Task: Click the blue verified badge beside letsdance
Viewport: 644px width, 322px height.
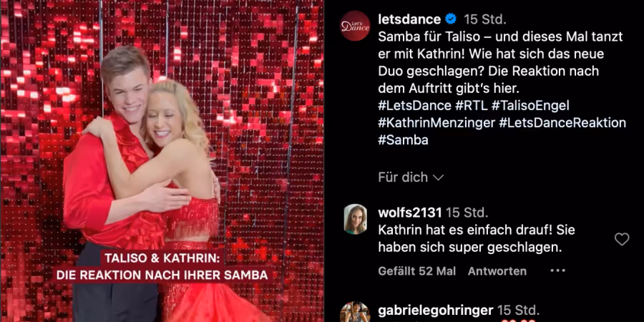Action: (x=452, y=19)
